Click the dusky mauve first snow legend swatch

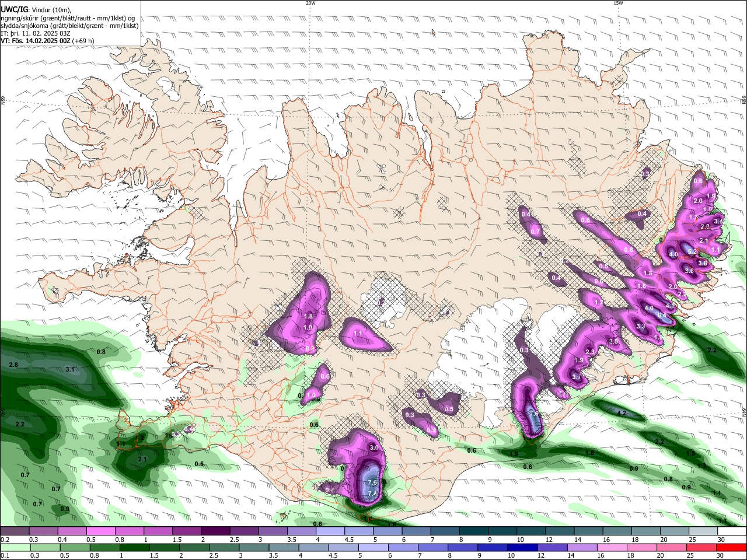click(x=14, y=531)
